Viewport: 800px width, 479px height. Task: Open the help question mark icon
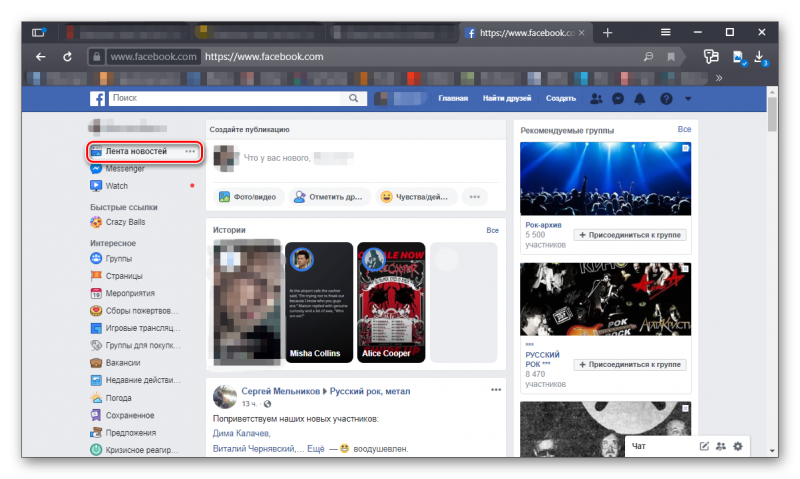click(x=666, y=99)
